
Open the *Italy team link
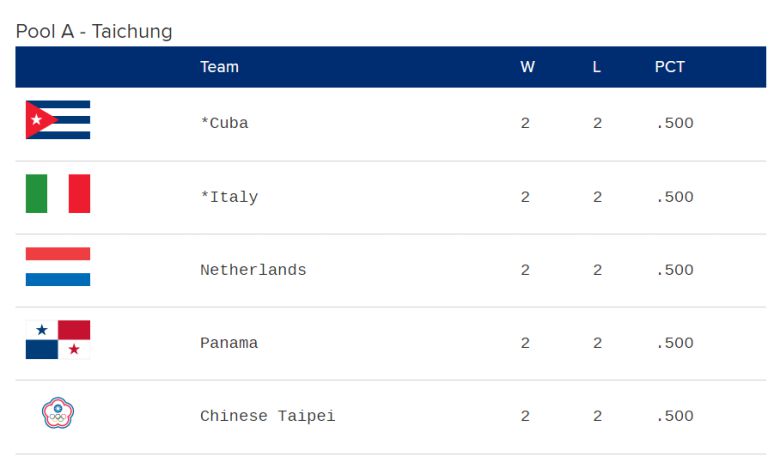point(229,197)
